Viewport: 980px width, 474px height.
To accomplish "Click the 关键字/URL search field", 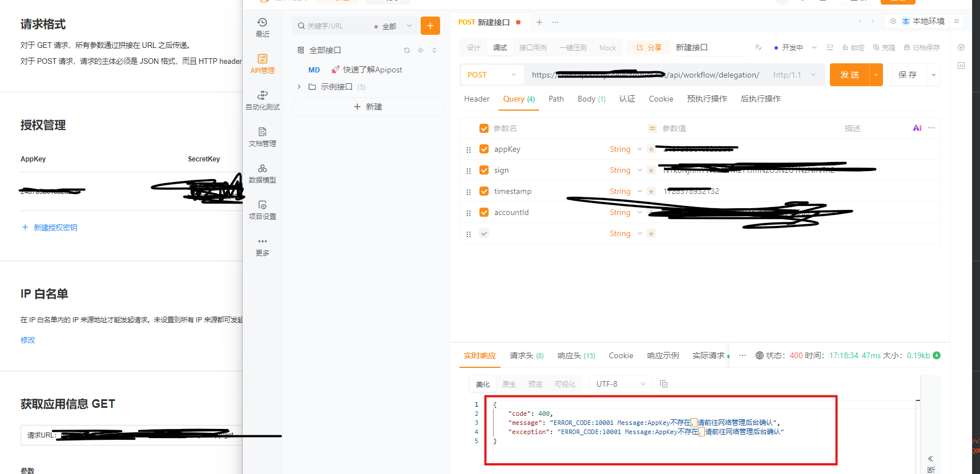I will [x=334, y=26].
